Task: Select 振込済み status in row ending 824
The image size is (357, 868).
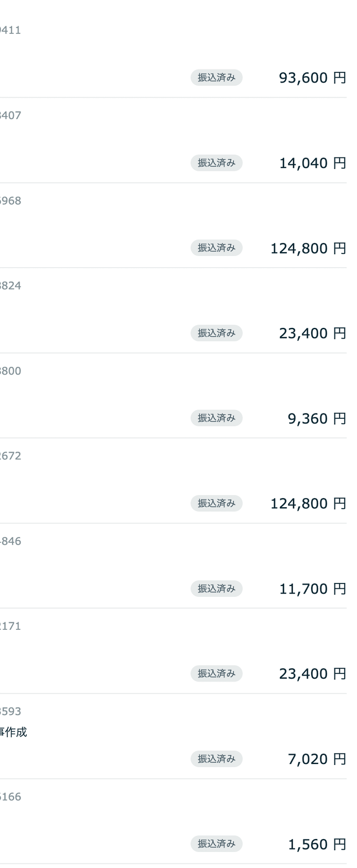Action: (216, 333)
